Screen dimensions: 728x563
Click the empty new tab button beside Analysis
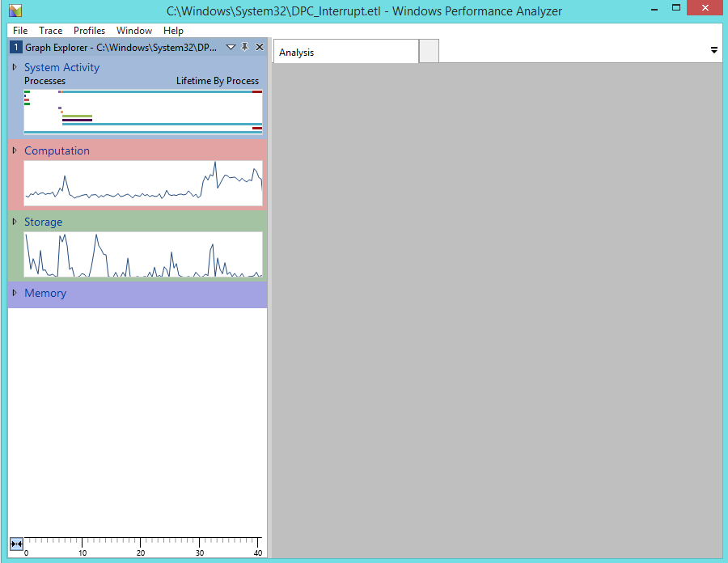tap(429, 52)
